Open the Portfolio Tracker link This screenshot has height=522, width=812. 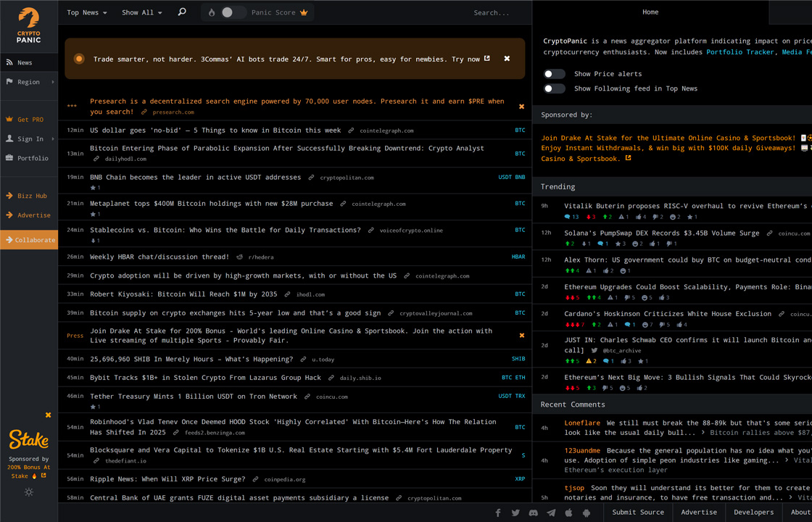click(740, 51)
